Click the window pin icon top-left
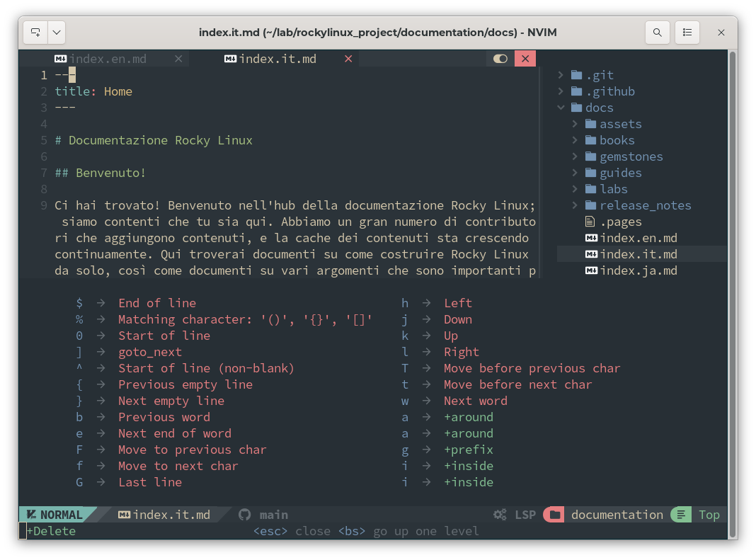This screenshot has height=560, width=756. 33,32
